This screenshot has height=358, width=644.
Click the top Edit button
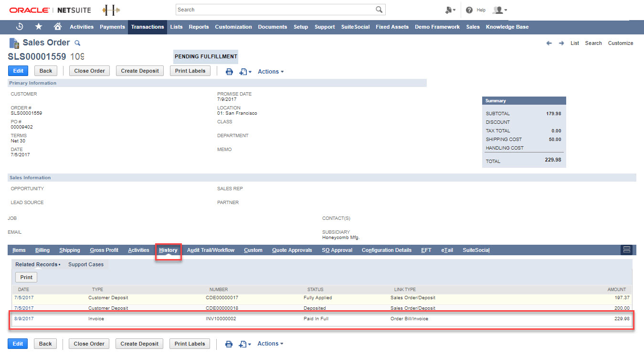pyautogui.click(x=18, y=71)
